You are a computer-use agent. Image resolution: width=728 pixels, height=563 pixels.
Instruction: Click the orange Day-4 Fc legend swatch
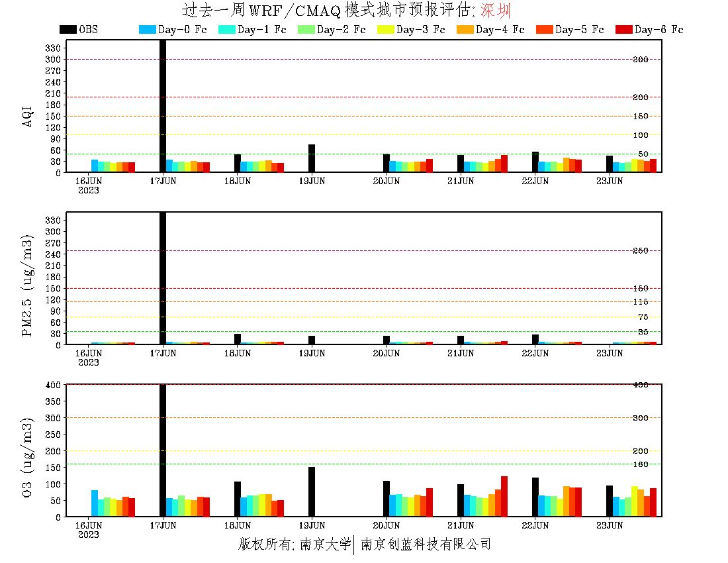[x=465, y=29]
